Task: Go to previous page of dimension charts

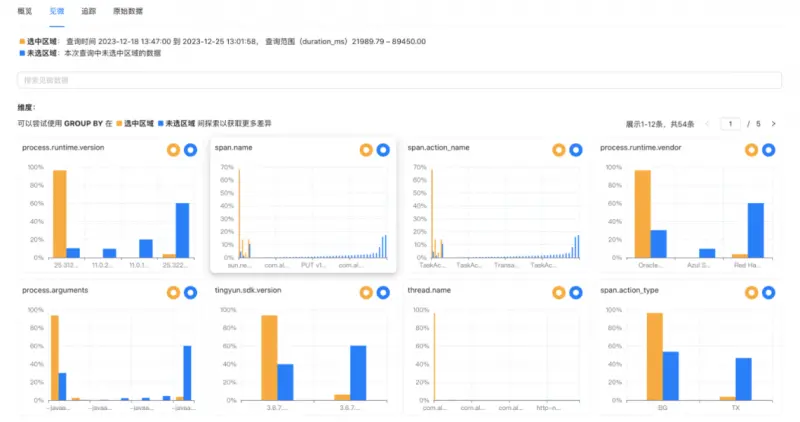Action: coord(708,124)
